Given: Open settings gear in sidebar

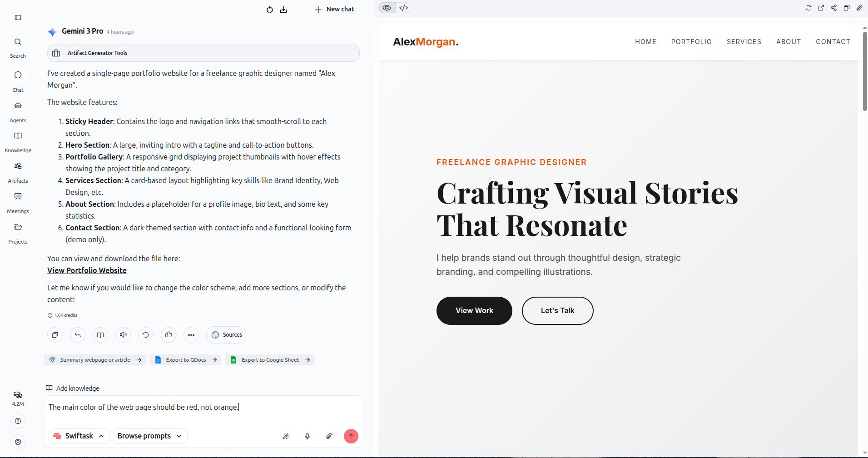Looking at the screenshot, I should click(x=18, y=442).
